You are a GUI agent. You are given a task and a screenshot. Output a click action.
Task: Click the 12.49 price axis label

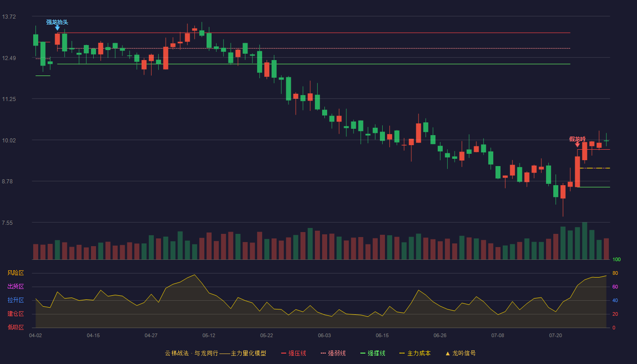tap(9, 58)
